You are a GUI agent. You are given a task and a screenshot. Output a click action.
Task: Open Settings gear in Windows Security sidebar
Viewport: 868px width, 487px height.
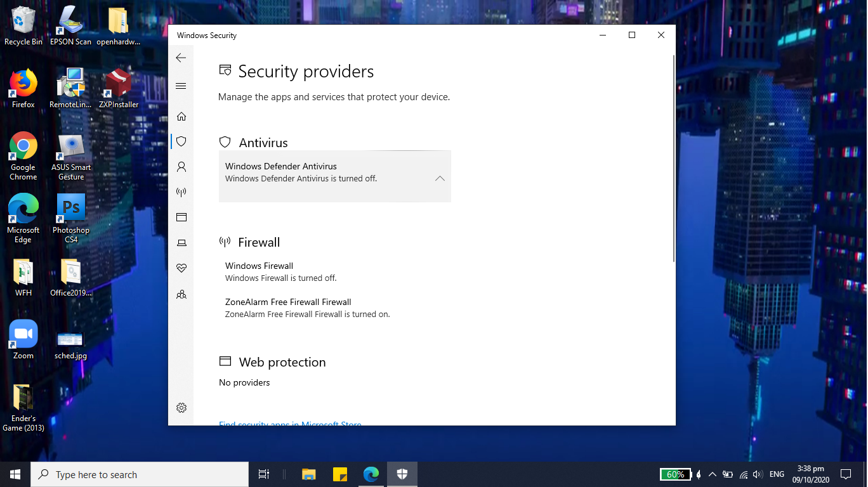[x=181, y=408]
